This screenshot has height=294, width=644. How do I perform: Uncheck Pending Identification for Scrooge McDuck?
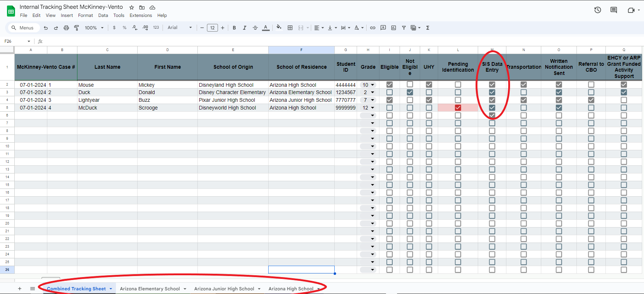(x=458, y=108)
